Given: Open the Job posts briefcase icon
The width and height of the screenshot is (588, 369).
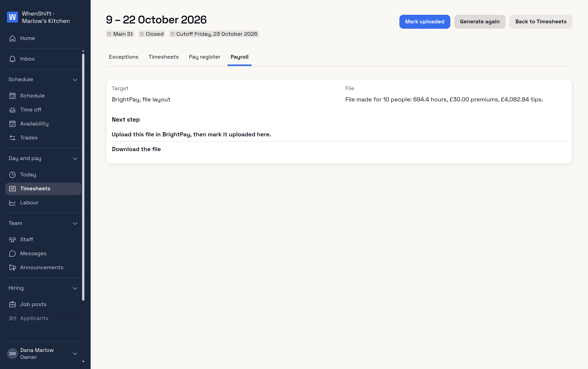Looking at the screenshot, I should (12, 304).
